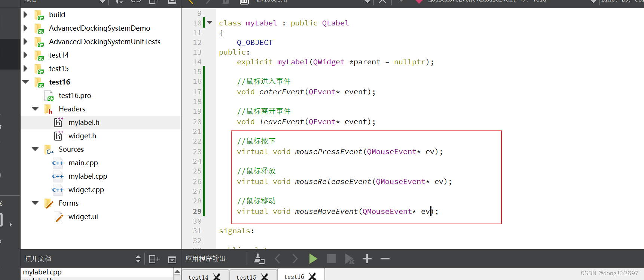This screenshot has height=280, width=644.
Task: Click the signals: keyword line
Action: click(x=236, y=231)
